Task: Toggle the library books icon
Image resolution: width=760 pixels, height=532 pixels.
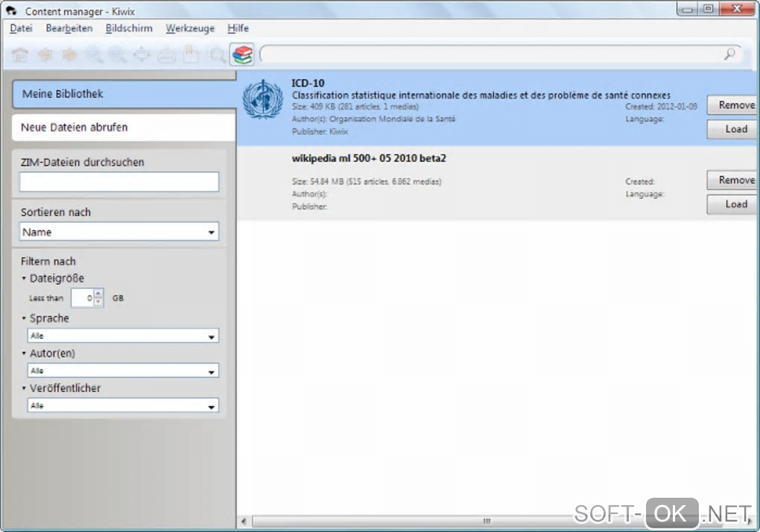Action: 242,54
